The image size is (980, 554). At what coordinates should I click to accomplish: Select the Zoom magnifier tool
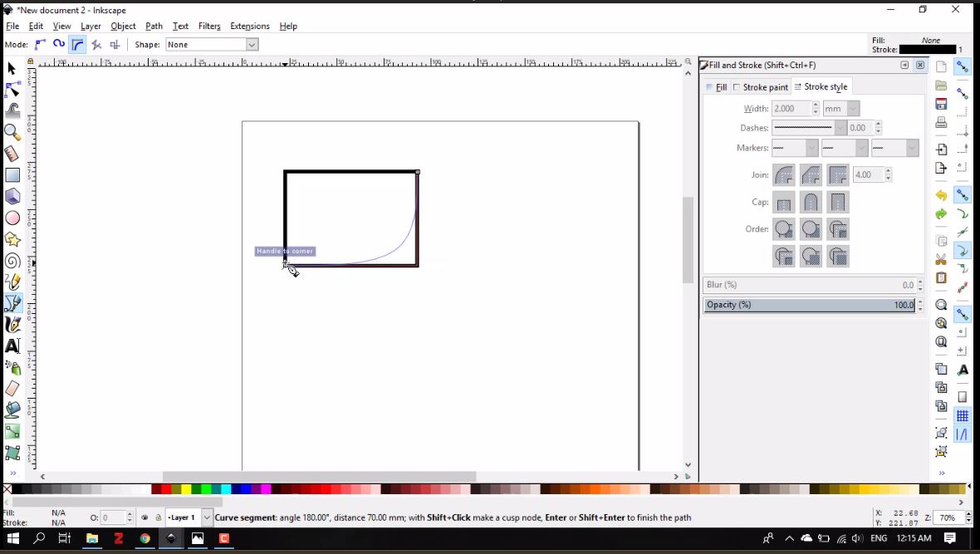click(x=12, y=133)
